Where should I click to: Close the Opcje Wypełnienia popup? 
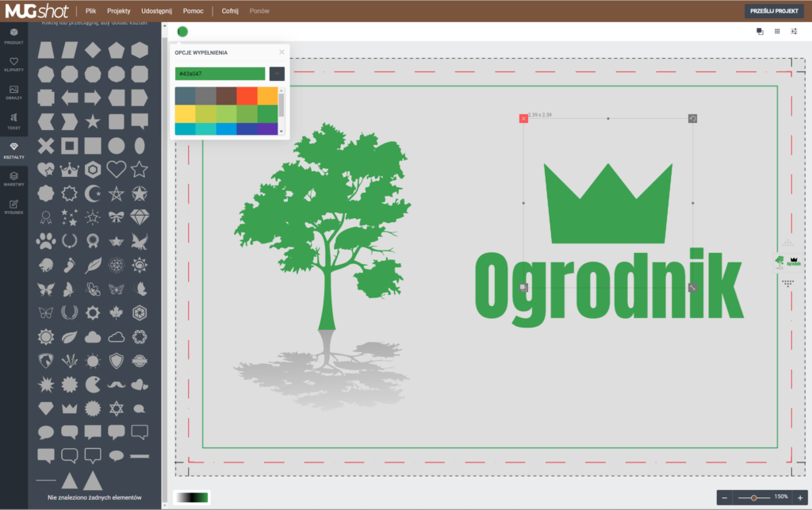(x=282, y=52)
